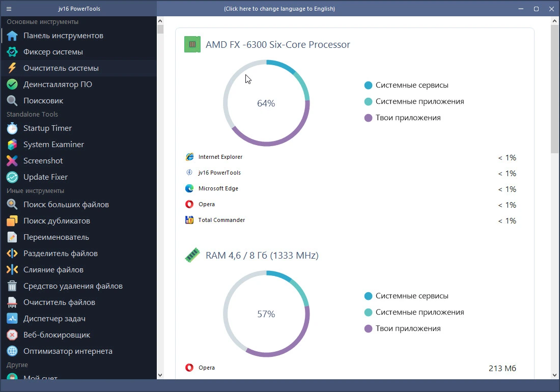Screen dimensions: 560x392
Task: Open Панель инструментов menu item
Action: point(78,36)
